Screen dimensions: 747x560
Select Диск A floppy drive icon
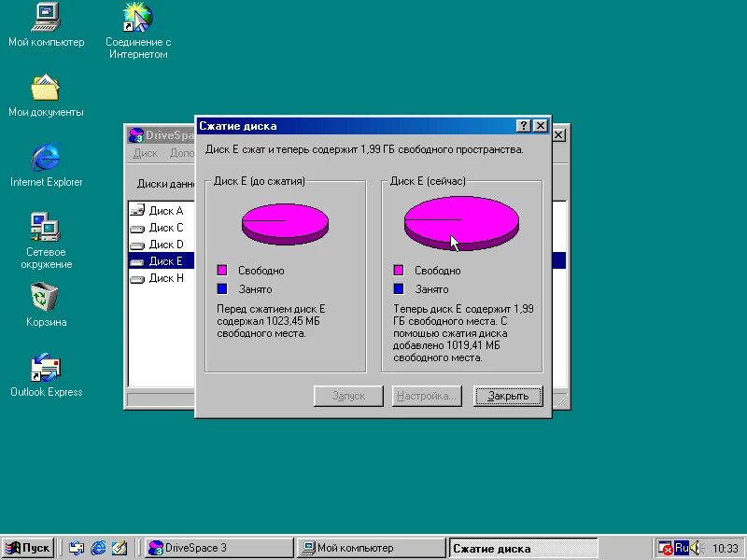[x=137, y=211]
